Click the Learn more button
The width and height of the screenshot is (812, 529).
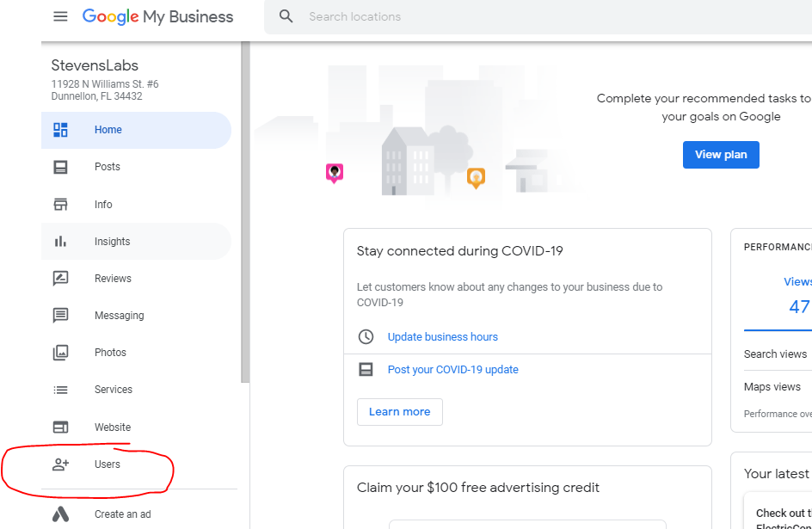400,412
